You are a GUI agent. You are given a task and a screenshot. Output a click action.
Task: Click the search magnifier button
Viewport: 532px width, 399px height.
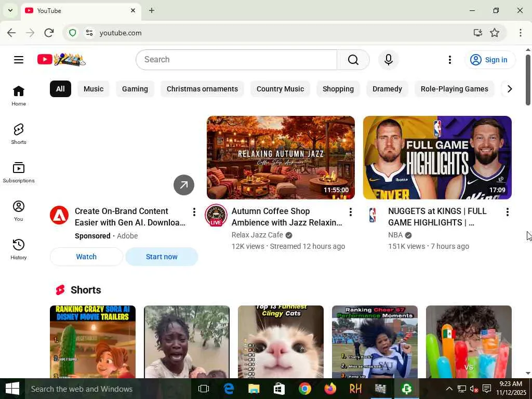click(353, 60)
